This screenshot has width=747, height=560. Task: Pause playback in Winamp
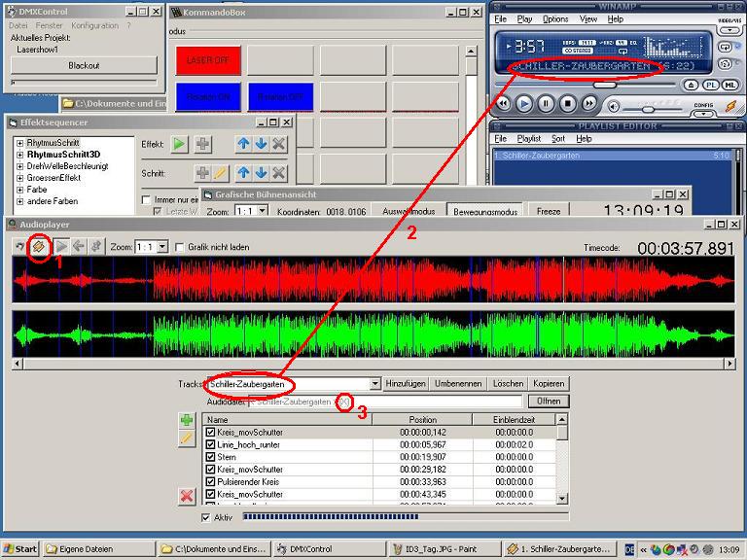pyautogui.click(x=546, y=103)
